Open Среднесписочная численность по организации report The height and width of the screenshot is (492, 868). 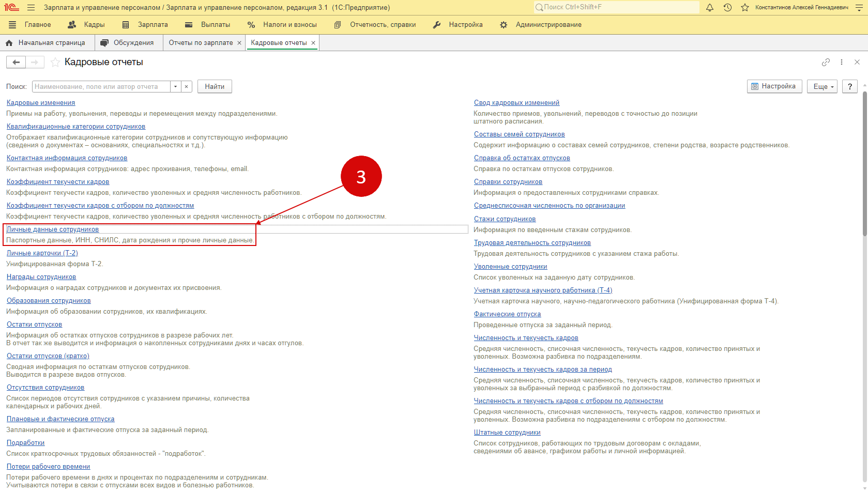550,206
